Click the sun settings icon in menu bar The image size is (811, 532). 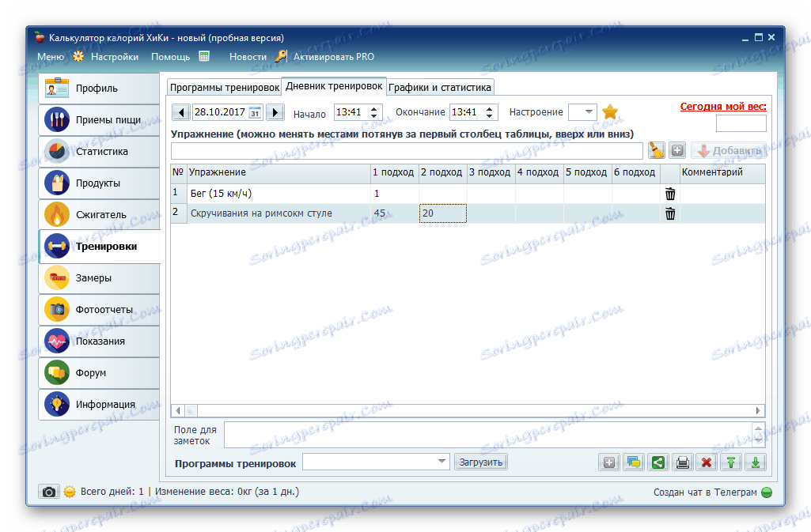click(x=78, y=56)
